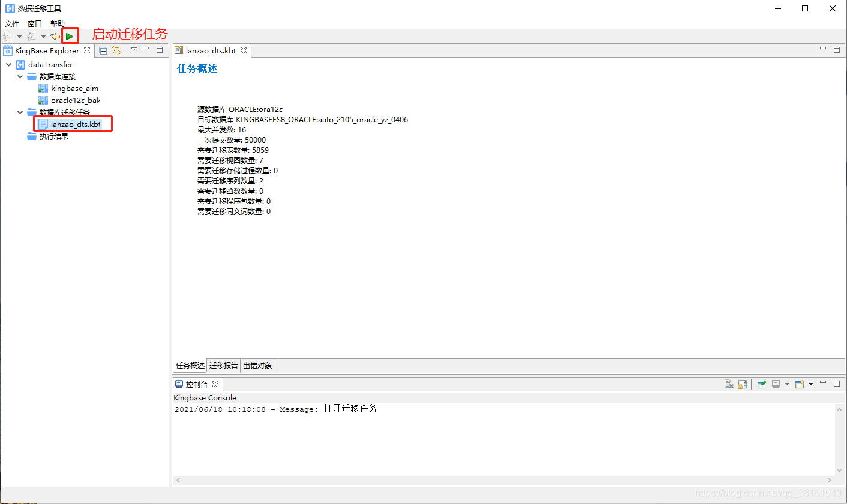Open the 文件 menu

pos(12,23)
